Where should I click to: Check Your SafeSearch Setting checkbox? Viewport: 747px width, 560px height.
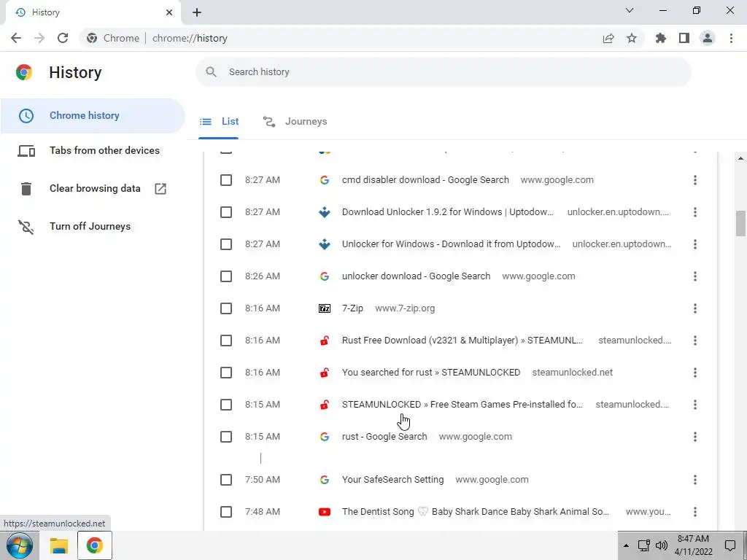[x=226, y=480]
